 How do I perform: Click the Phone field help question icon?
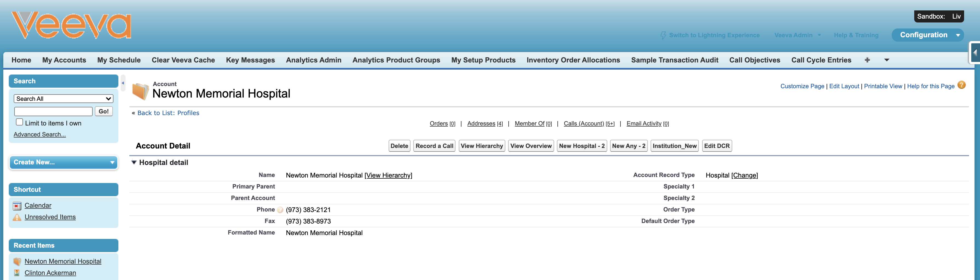[x=280, y=210]
